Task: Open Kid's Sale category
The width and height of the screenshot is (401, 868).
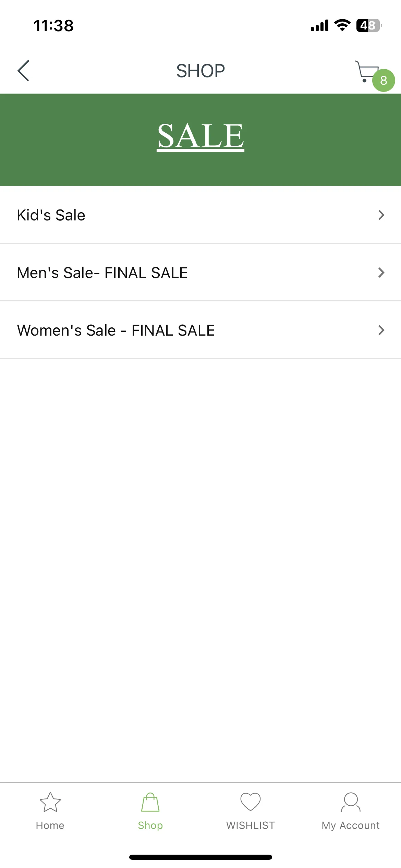Action: click(x=200, y=215)
